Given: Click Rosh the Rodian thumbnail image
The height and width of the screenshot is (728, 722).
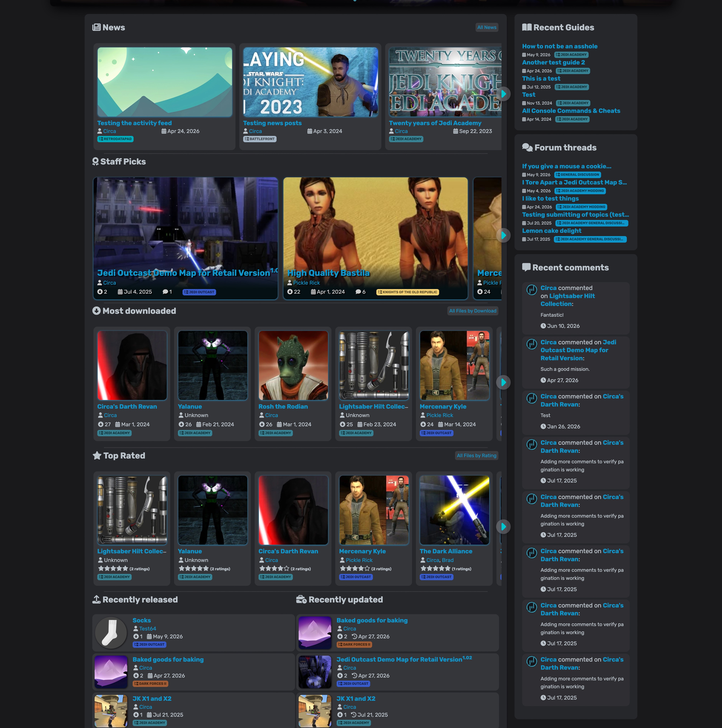Looking at the screenshot, I should point(293,365).
